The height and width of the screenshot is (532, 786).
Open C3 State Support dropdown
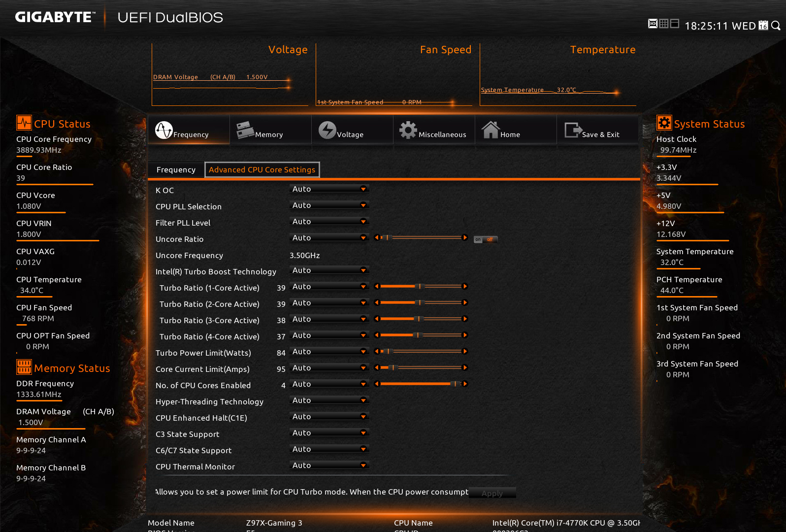click(x=329, y=432)
